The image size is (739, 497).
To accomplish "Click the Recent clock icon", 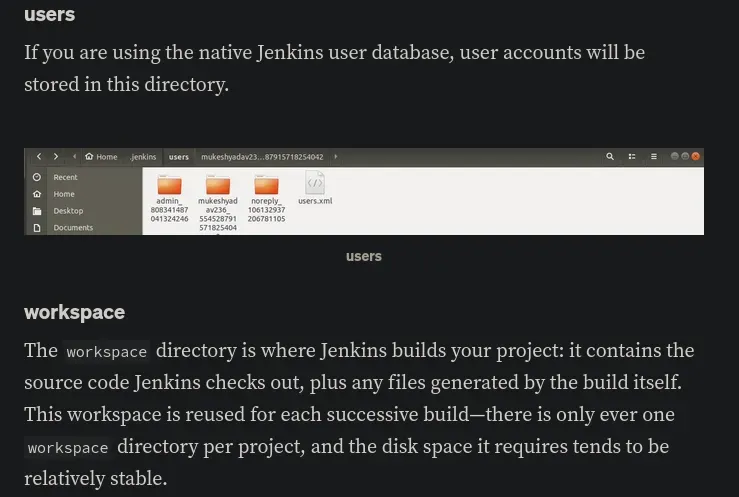I will tap(37, 177).
